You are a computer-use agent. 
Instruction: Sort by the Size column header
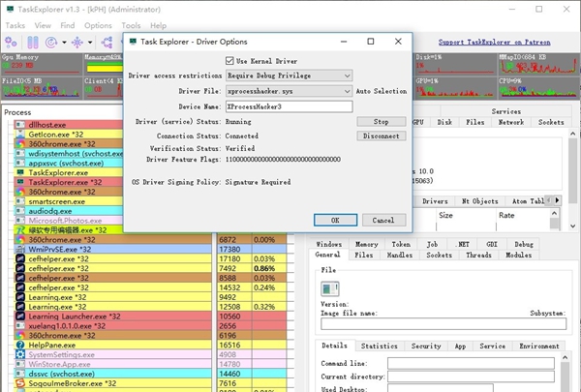(466, 215)
